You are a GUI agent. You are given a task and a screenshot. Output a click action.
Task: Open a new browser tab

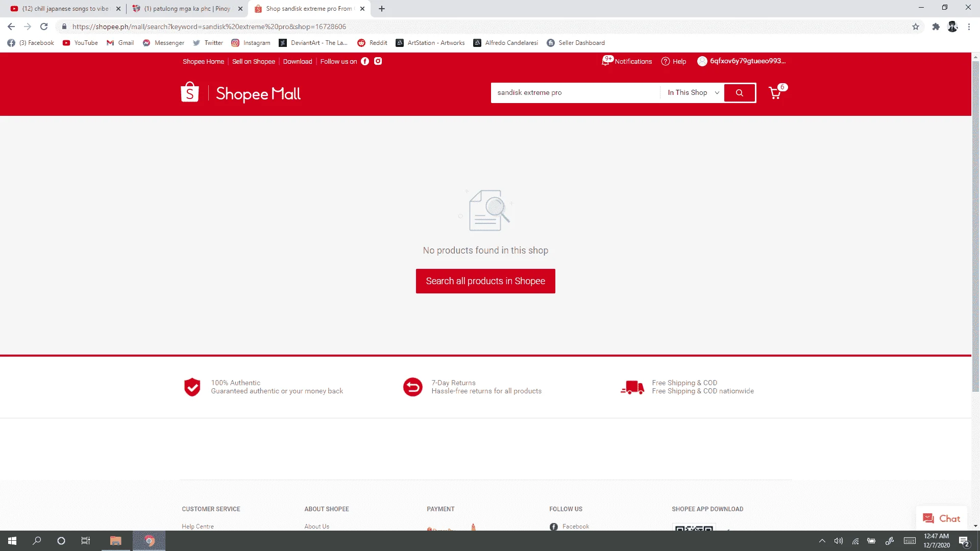point(382,9)
